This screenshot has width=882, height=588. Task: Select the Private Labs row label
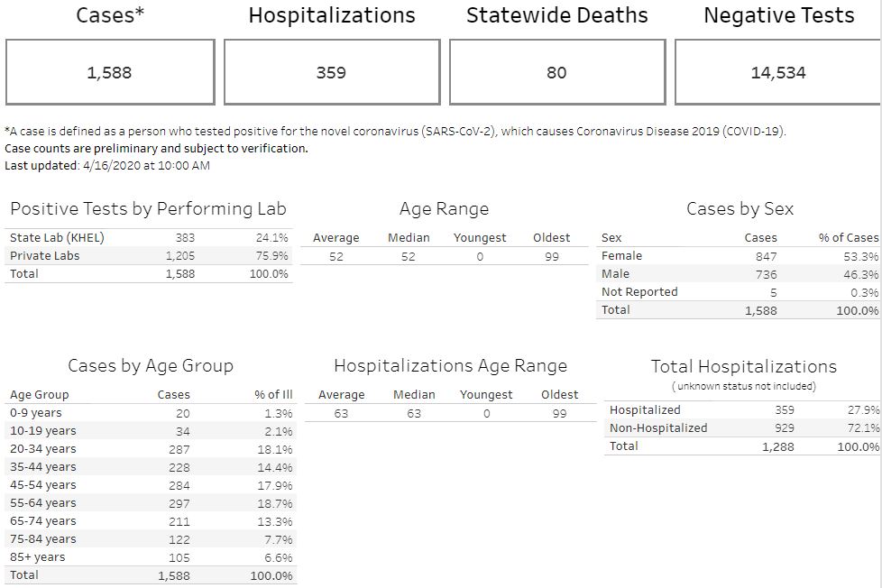44,256
